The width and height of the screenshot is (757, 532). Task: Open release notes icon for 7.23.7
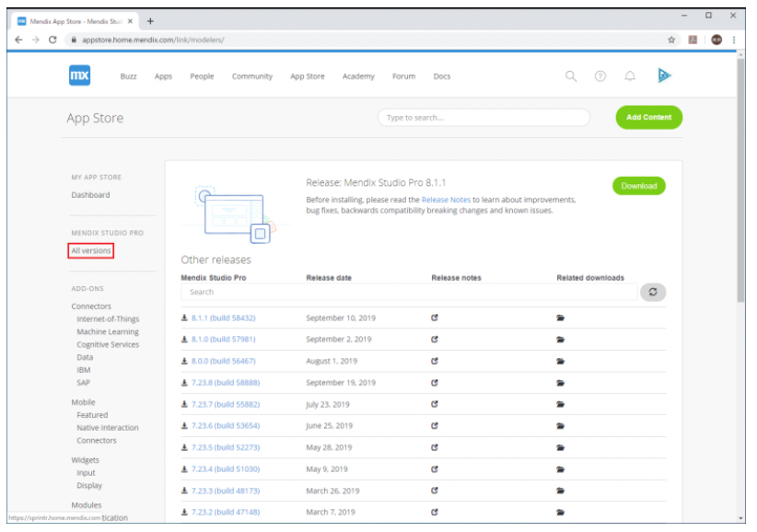click(435, 404)
